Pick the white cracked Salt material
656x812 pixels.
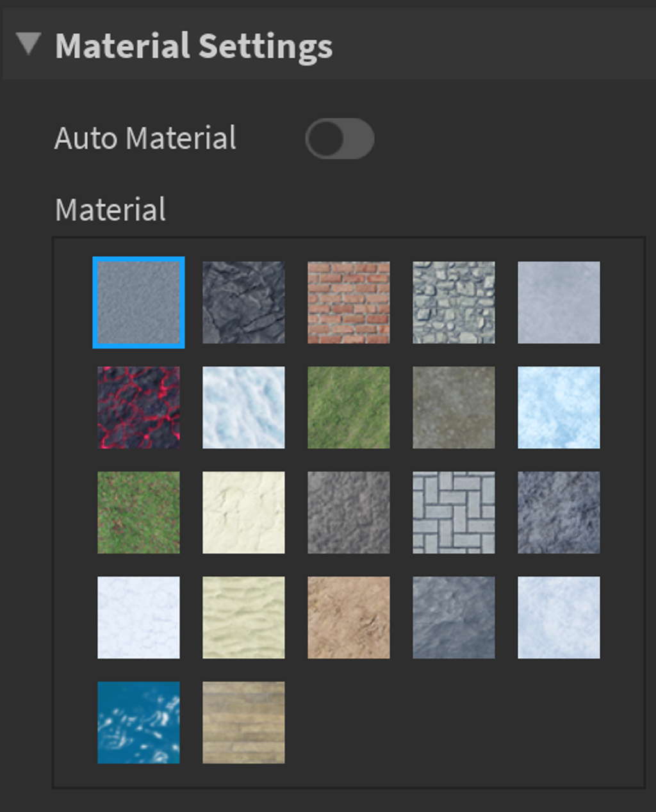(x=138, y=617)
